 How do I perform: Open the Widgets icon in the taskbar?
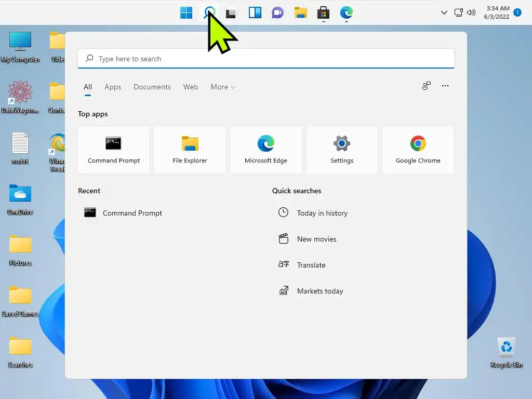[x=255, y=13]
